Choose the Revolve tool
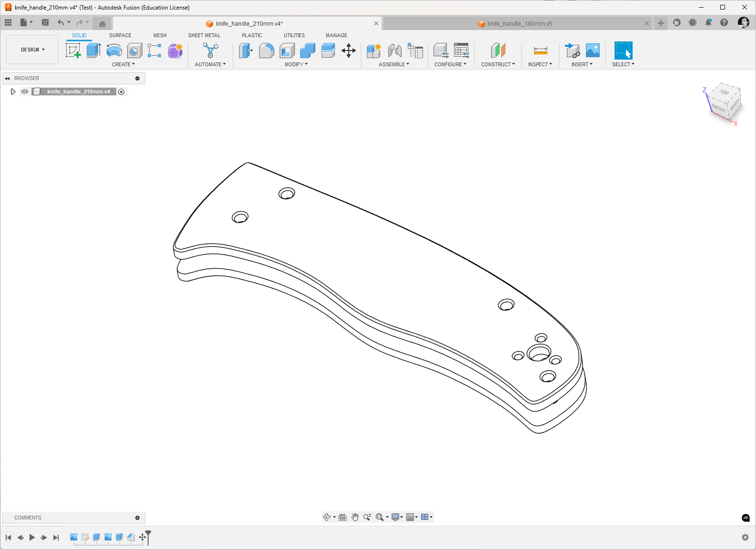756x550 pixels. click(x=114, y=51)
